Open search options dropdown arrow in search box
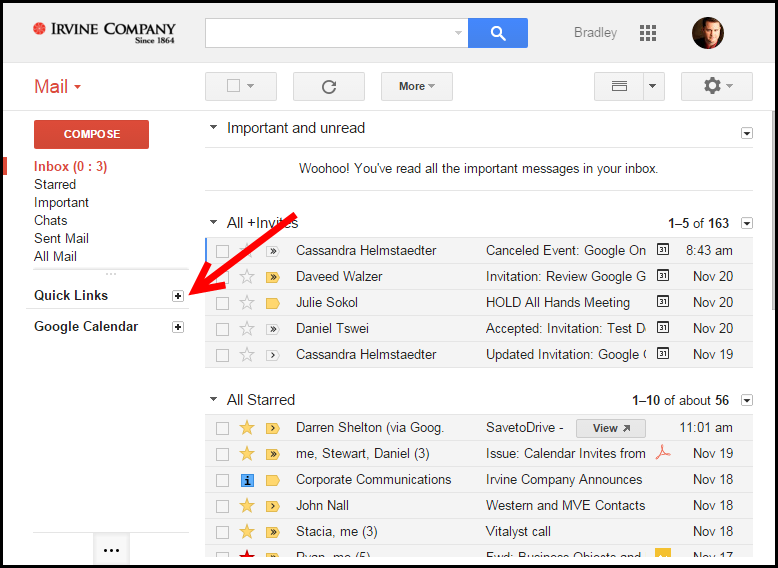Image resolution: width=778 pixels, height=568 pixels. (x=458, y=33)
